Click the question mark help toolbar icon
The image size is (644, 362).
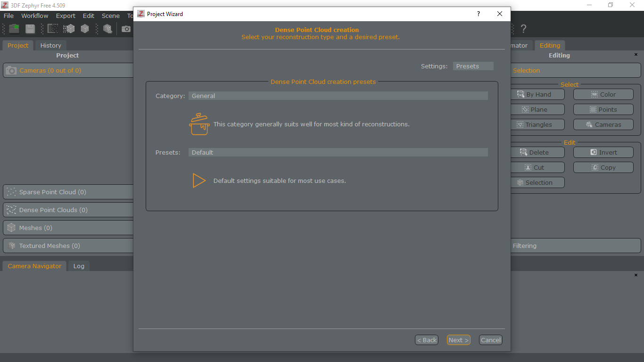click(523, 29)
